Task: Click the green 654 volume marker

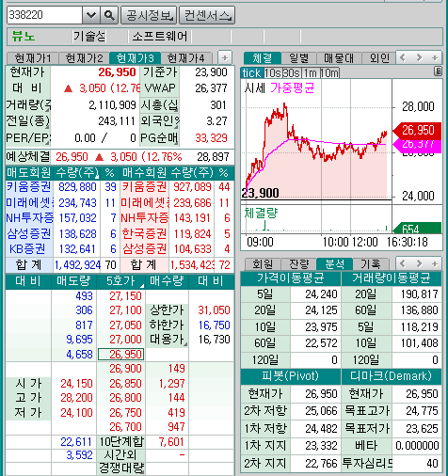Action: 418,229
